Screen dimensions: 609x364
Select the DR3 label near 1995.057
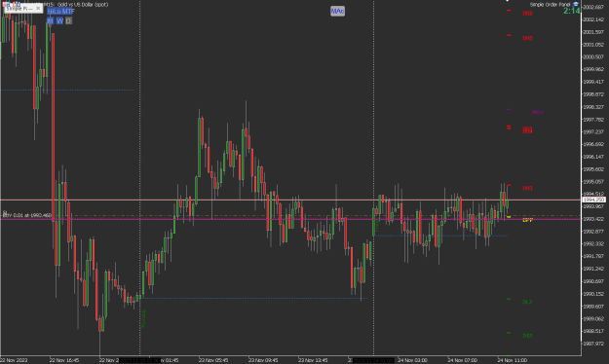point(527,188)
